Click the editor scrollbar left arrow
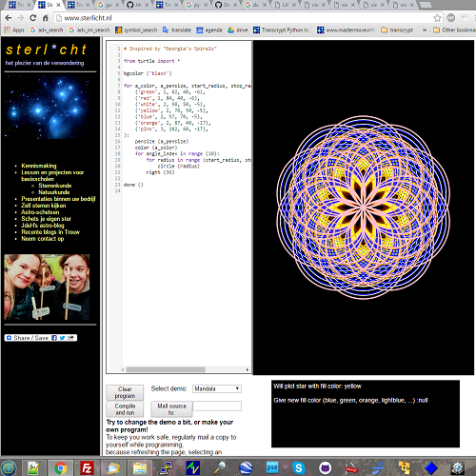 (123, 369)
